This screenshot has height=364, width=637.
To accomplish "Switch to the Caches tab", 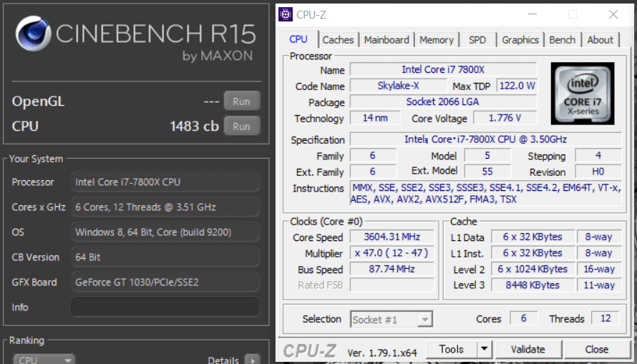I will click(x=338, y=40).
